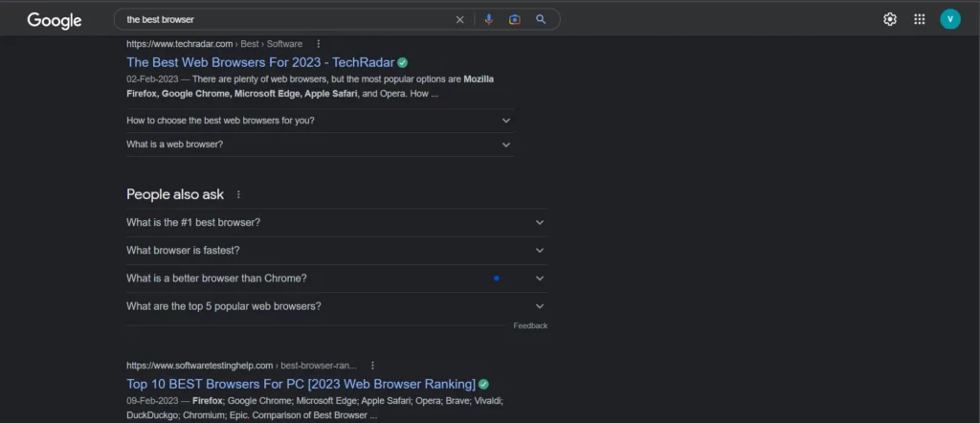
Task: Open options menu for TechRadar result
Action: point(318,44)
